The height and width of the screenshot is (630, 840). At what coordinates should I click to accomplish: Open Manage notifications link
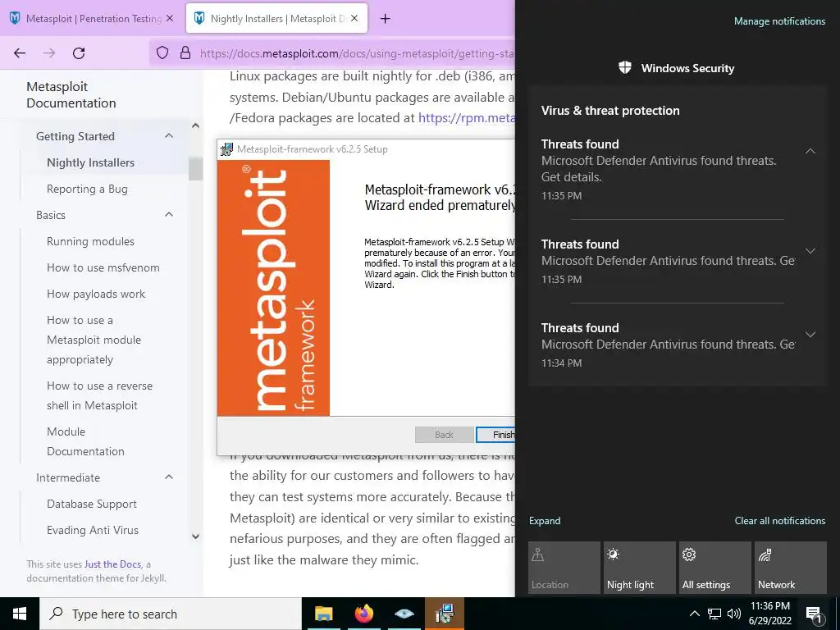tap(779, 21)
